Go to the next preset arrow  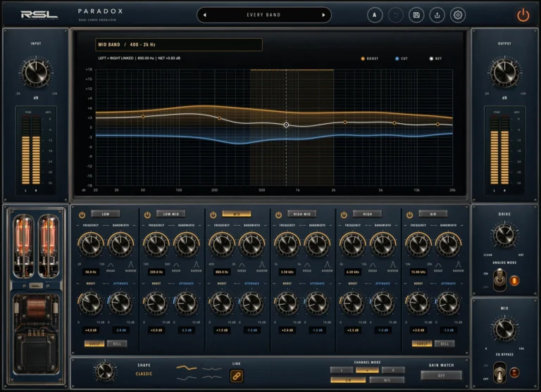tap(323, 15)
